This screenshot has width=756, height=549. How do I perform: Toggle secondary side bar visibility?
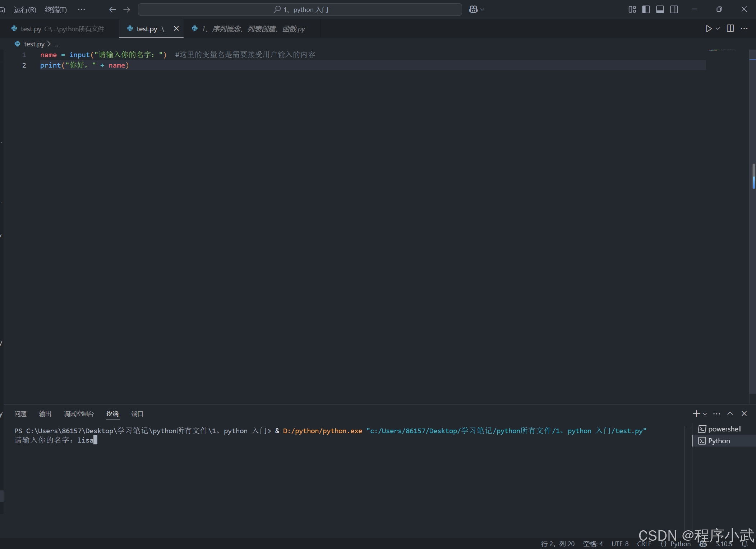tap(674, 10)
